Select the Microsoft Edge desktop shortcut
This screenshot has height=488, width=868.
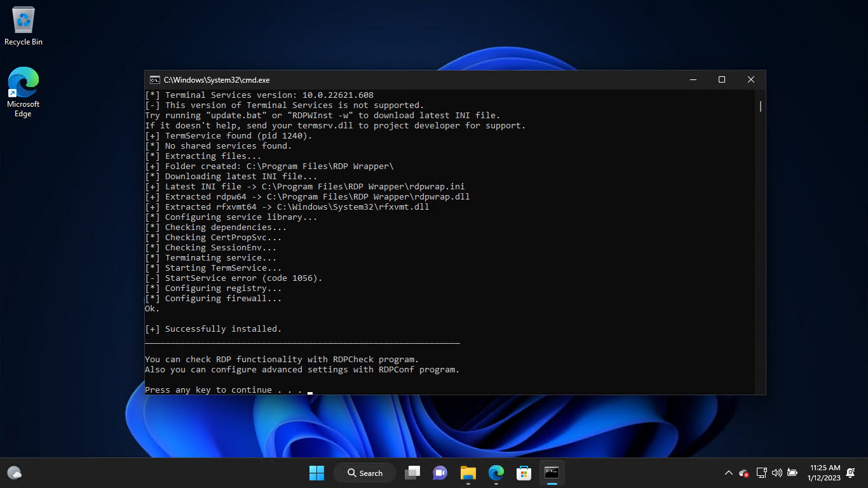point(24,91)
